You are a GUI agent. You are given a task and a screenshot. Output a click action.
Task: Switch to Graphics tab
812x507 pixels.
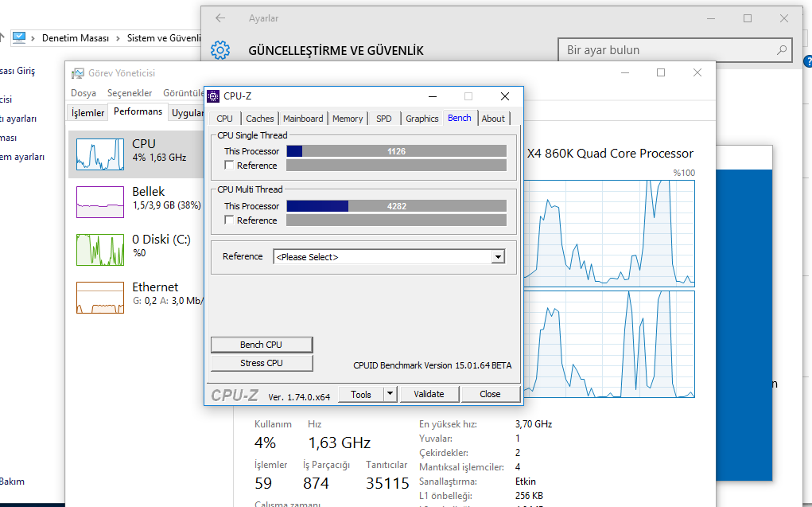point(422,119)
